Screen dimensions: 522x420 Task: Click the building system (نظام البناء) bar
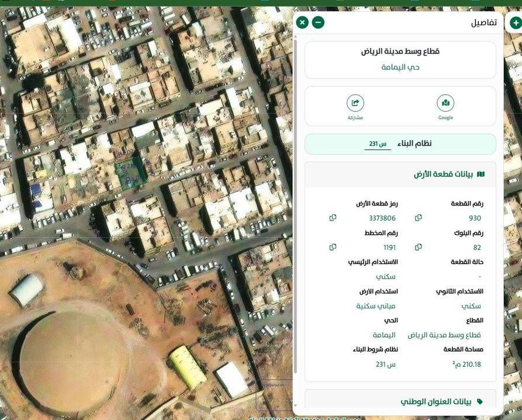(x=400, y=144)
